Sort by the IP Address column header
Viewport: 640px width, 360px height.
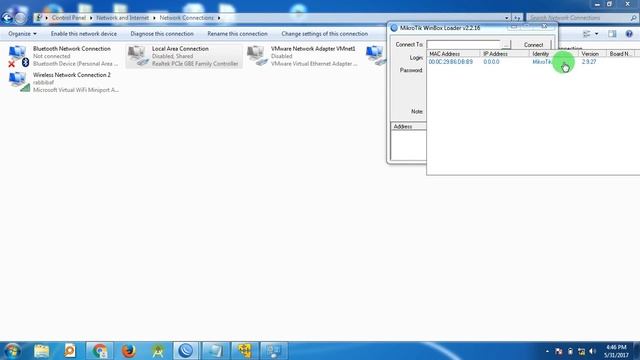pyautogui.click(x=504, y=54)
